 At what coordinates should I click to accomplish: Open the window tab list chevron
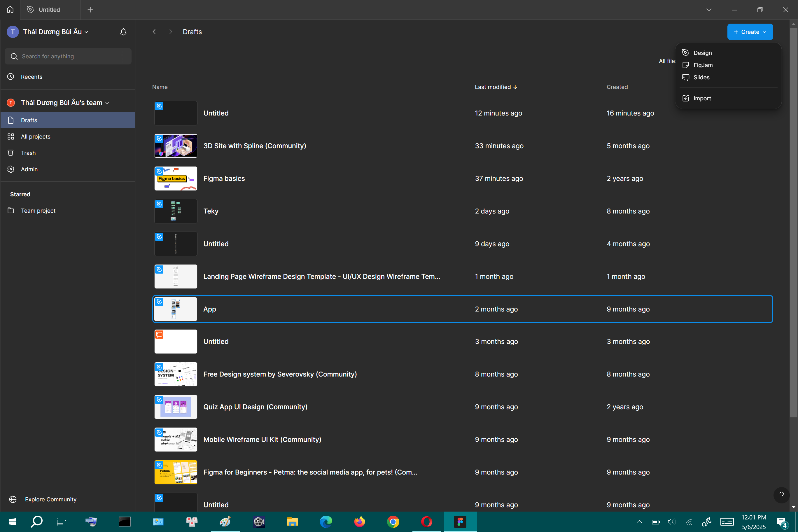(x=709, y=10)
